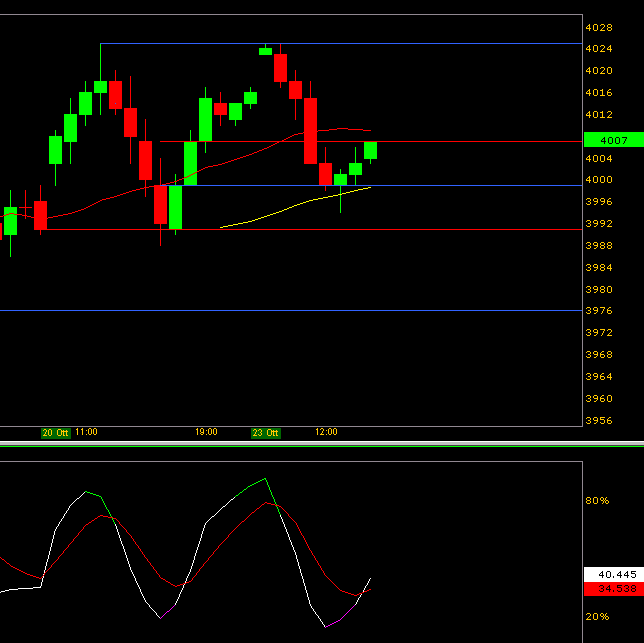Click the red oscillator value 34.538
This screenshot has width=644, height=643.
tap(614, 589)
